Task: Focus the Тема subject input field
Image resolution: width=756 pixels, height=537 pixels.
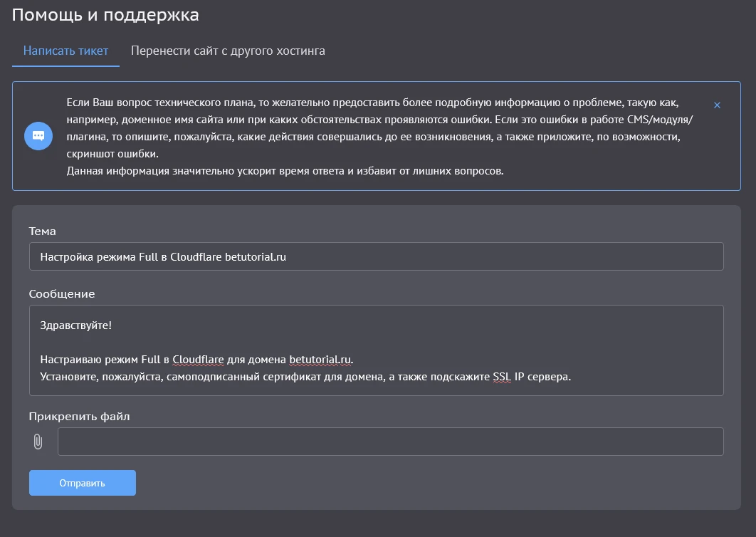Action: click(376, 256)
